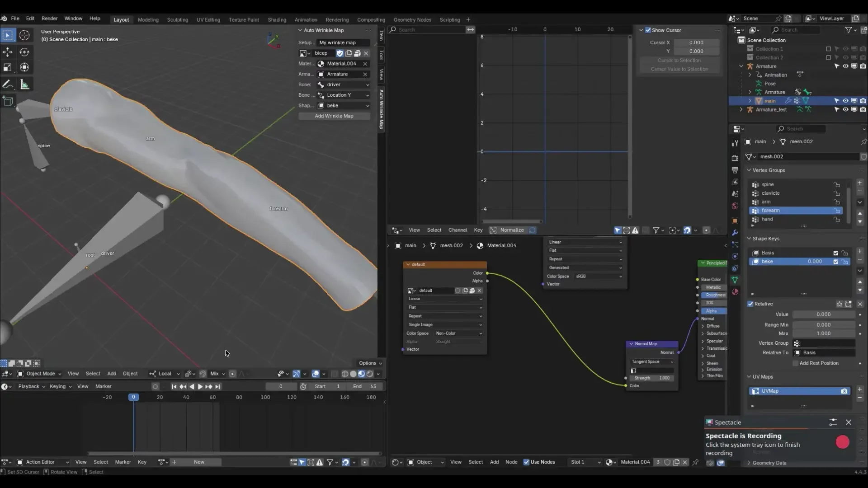The width and height of the screenshot is (868, 488).
Task: Clear the Material.004 field in Auto Wrinkle Map
Action: (x=365, y=64)
